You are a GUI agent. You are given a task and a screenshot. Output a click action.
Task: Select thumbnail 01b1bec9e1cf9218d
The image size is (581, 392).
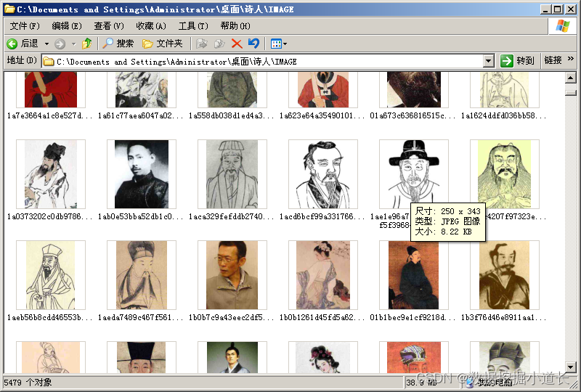pos(414,275)
